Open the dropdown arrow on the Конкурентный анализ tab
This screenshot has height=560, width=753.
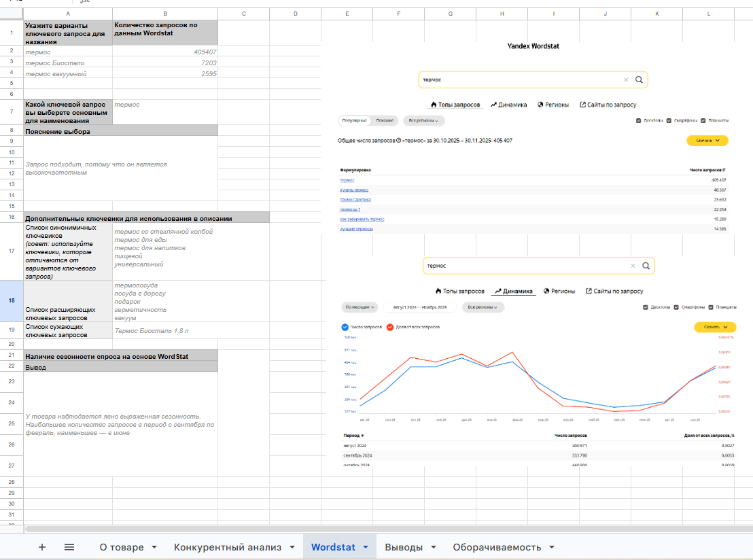coord(292,547)
